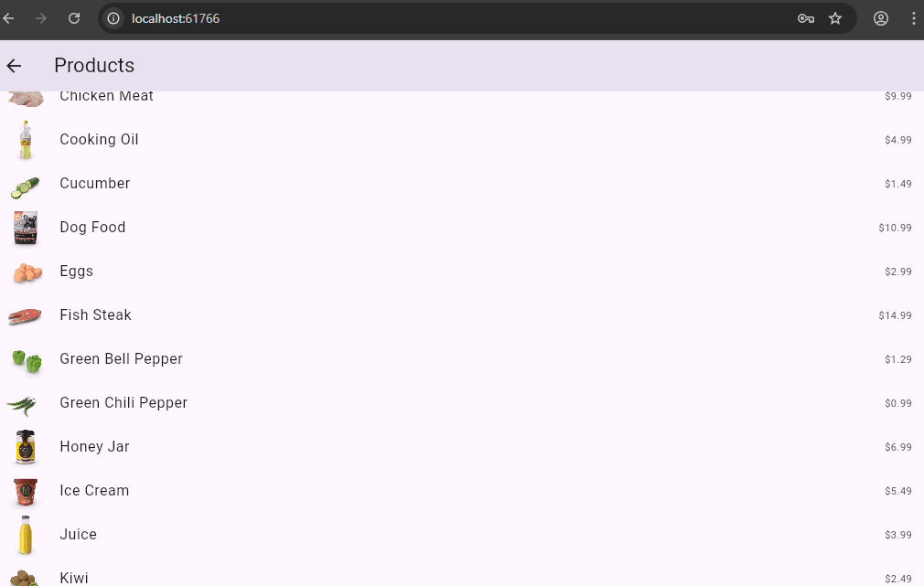This screenshot has width=924, height=586.
Task: Click the Juice bottle image
Action: [26, 535]
